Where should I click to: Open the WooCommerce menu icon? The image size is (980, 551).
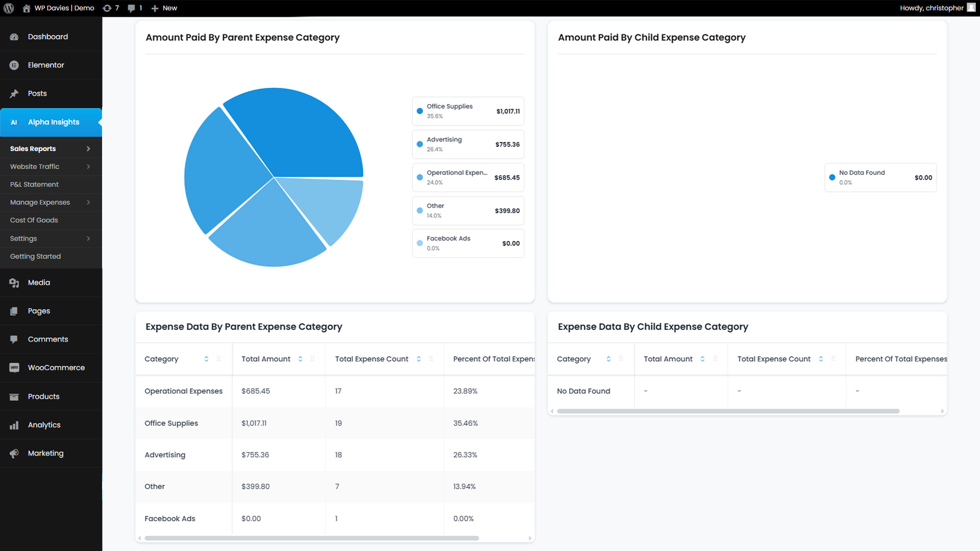click(14, 367)
